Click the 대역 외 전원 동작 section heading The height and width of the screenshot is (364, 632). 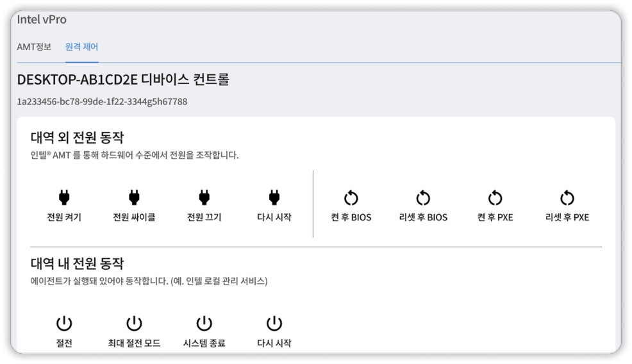(x=77, y=137)
